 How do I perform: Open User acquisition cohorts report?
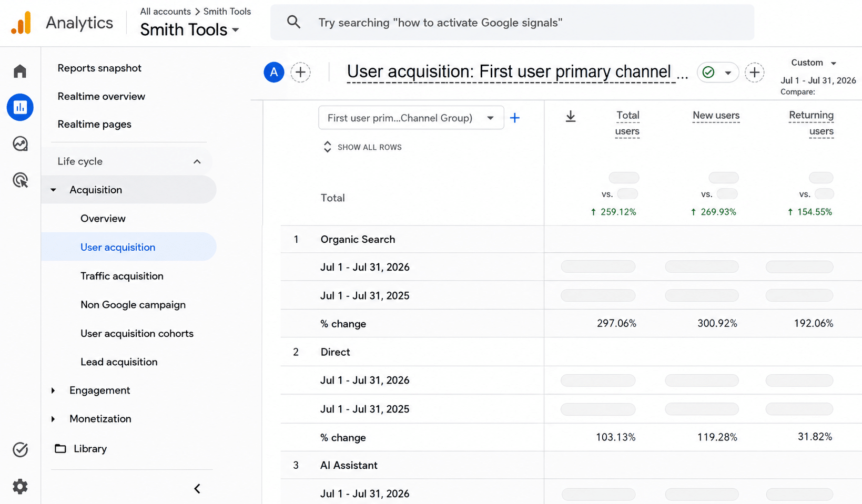click(x=137, y=334)
